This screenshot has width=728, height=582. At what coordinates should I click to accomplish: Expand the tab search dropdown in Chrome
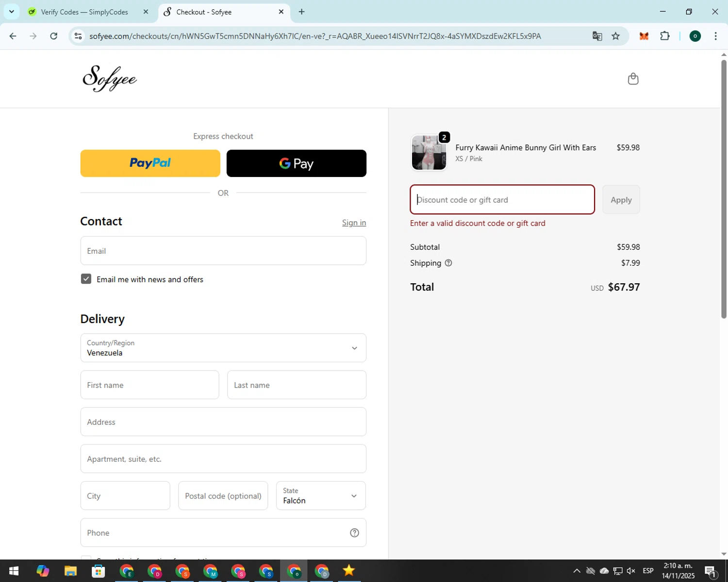point(12,12)
